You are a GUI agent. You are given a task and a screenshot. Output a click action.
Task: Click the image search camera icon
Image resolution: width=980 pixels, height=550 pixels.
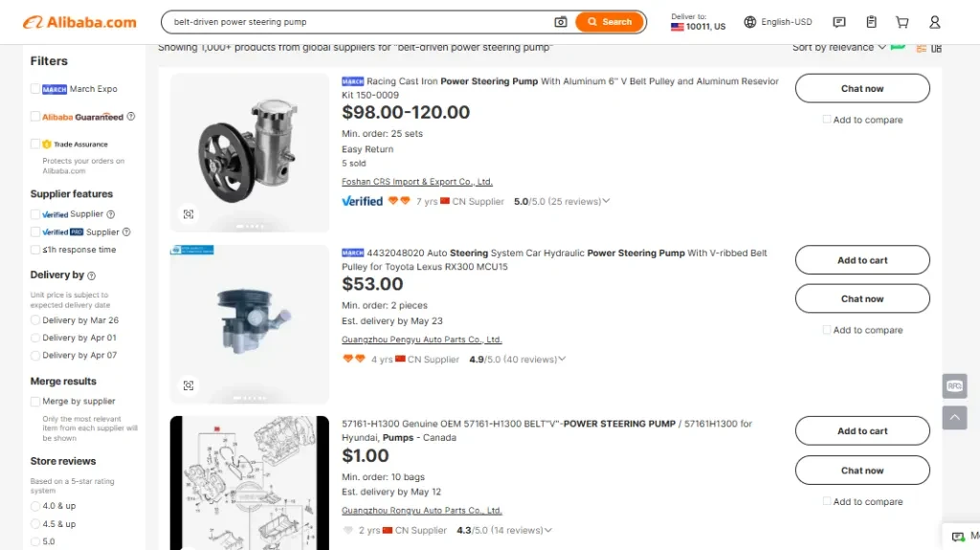(x=561, y=22)
